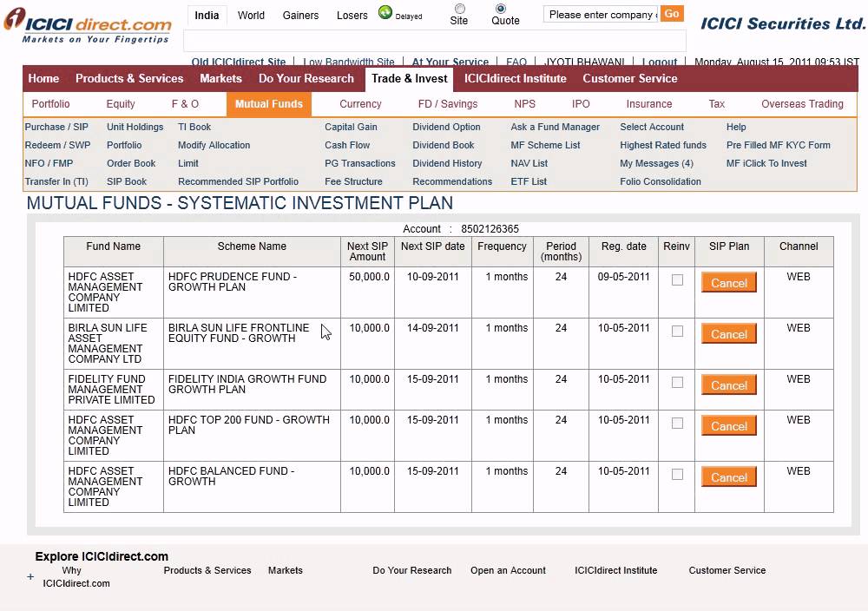Open the Unit Holdings link
Screen dimensions: 868x611
(x=135, y=127)
